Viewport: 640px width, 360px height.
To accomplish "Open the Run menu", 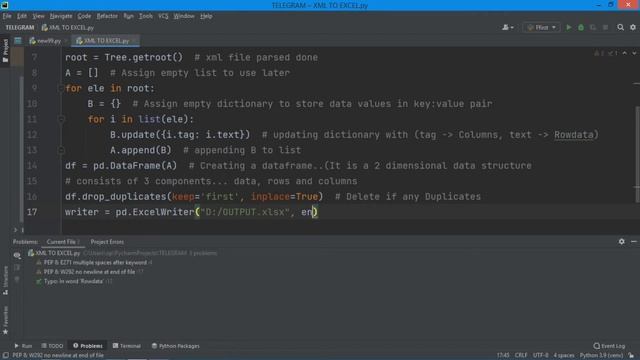I will click(128, 16).
